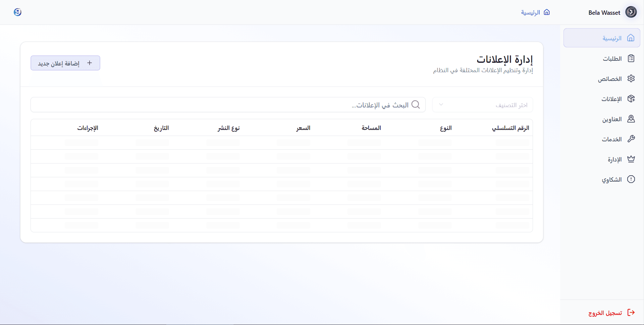Click the إدارة الإعلانات page heading
Viewport: 644px width, 325px height.
pyautogui.click(x=504, y=59)
